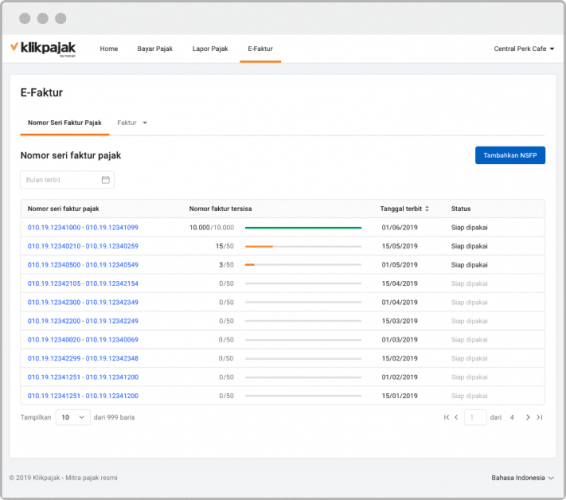Go to previous page arrow
The height and width of the screenshot is (500, 566).
456,417
